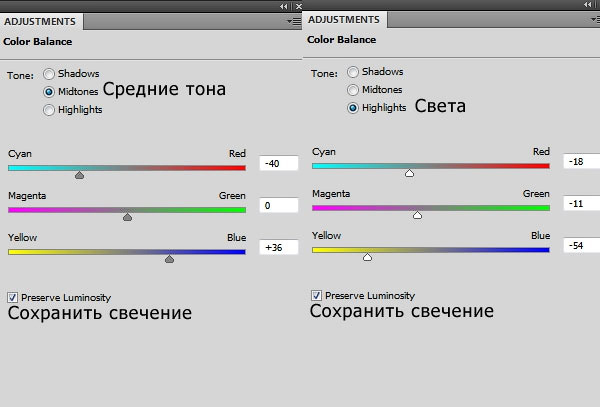Click the Magenta-Green slider handle in left panel
Image resolution: width=600 pixels, height=407 pixels.
click(x=127, y=217)
